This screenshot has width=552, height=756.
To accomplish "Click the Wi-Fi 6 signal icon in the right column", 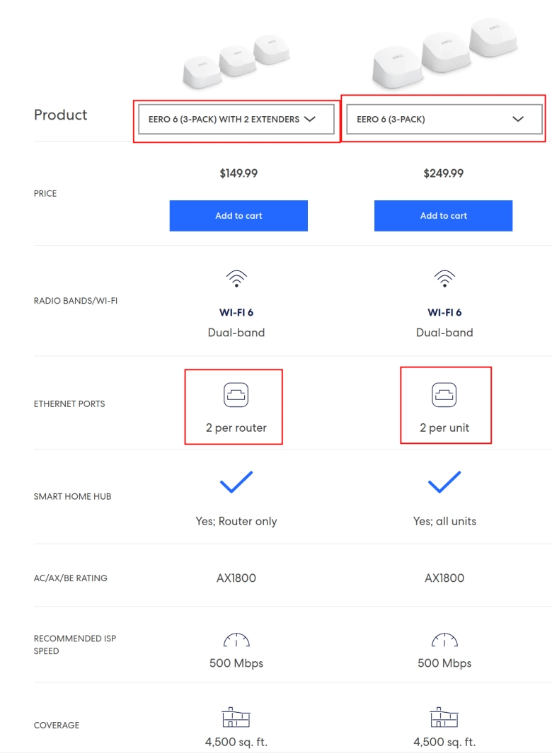I will coord(444,277).
